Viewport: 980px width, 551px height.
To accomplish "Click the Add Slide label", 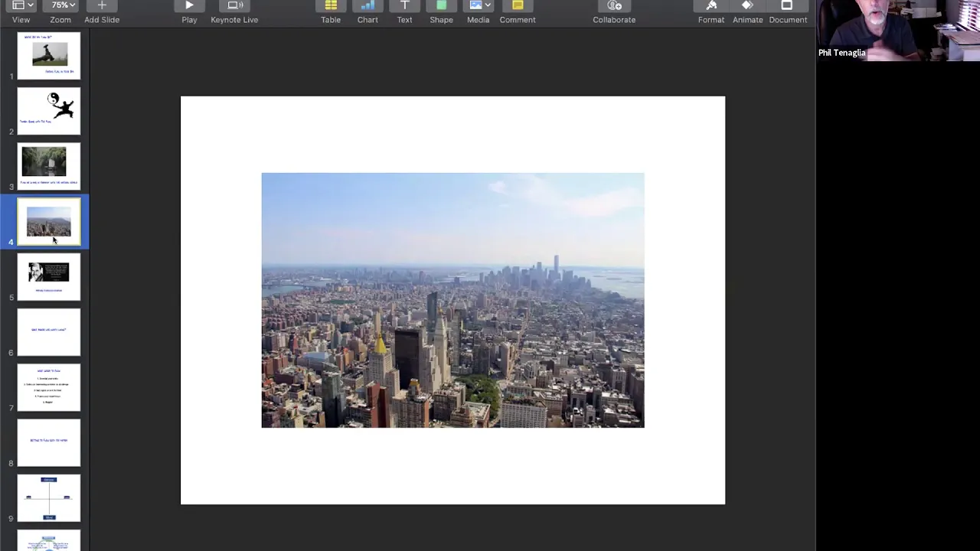I will coord(102,20).
